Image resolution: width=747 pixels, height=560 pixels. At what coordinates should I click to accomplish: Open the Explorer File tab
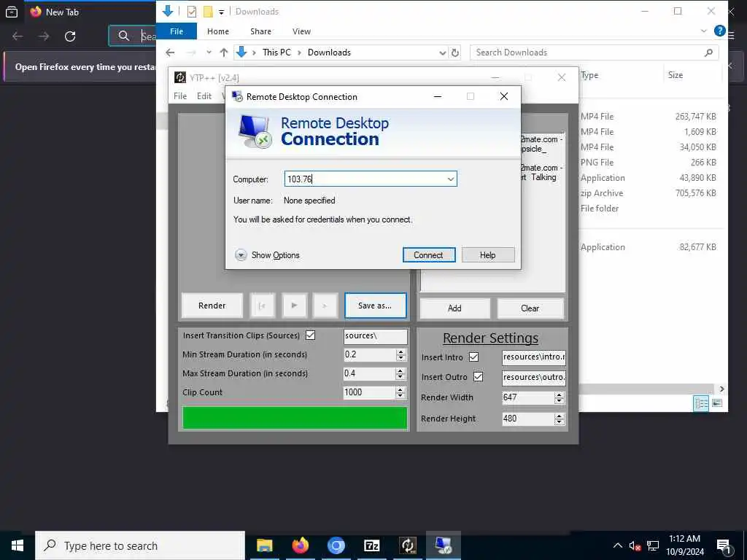coord(177,31)
